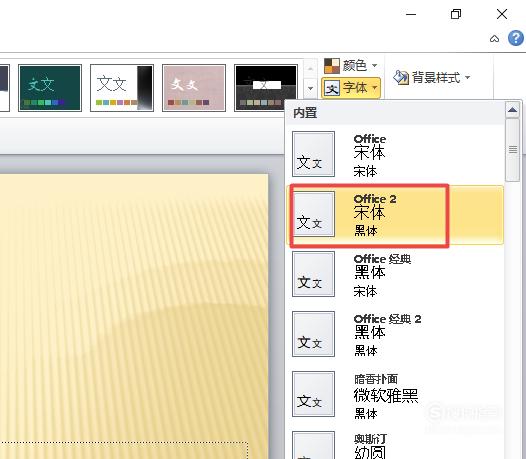
Task: Choose the Office 宋体 font scheme
Action: [395, 154]
